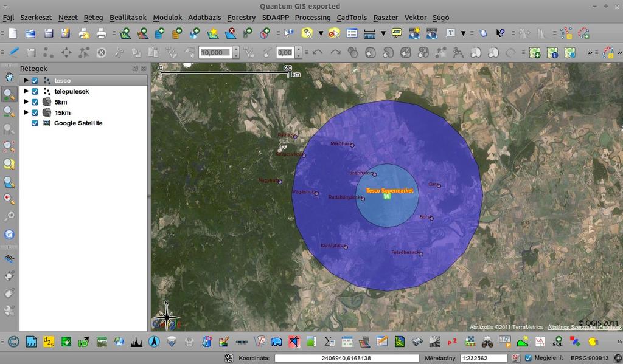Click the Méretarány scale field
The image size is (623, 364).
click(x=484, y=358)
